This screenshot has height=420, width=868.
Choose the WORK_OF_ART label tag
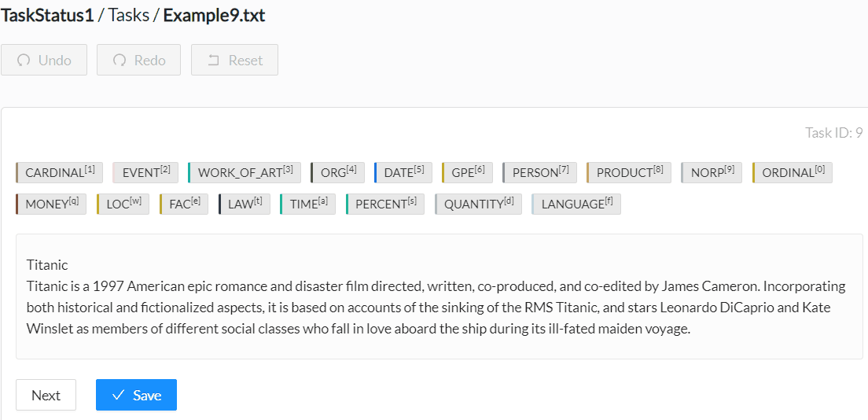[244, 172]
